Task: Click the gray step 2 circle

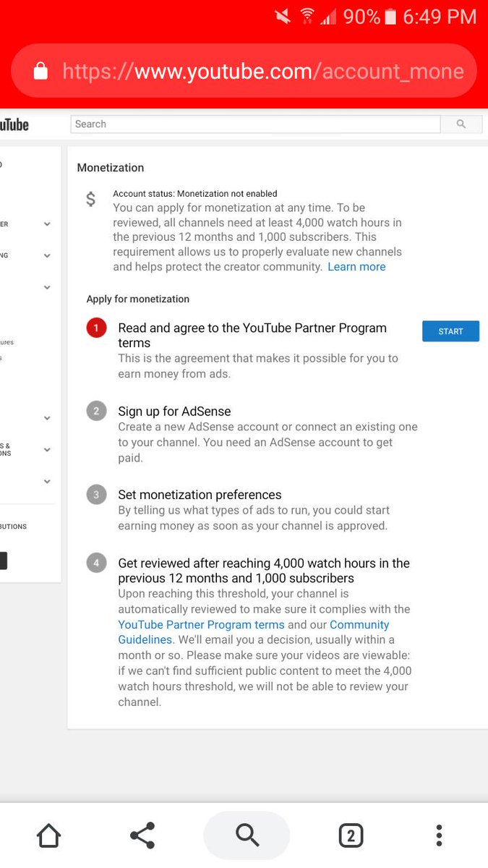Action: click(x=96, y=412)
